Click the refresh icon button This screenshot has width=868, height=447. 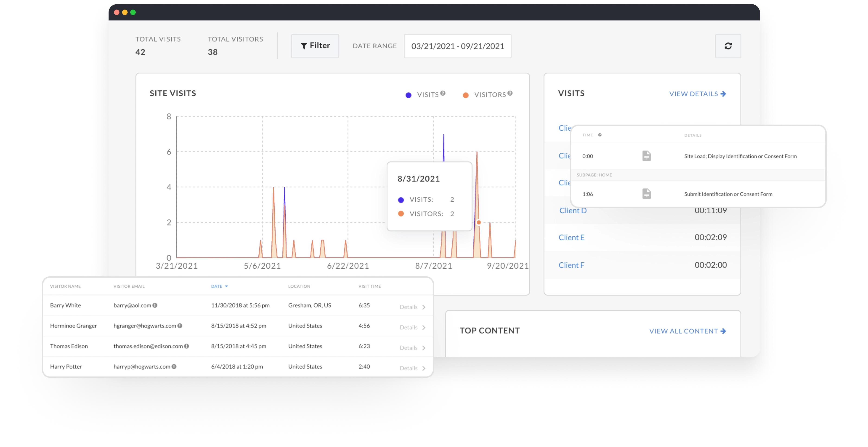(728, 46)
